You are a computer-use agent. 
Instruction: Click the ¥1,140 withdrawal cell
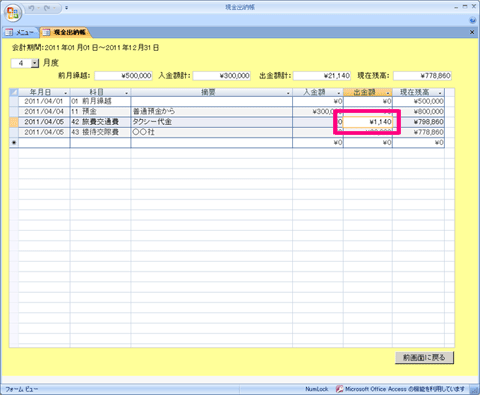[368, 122]
